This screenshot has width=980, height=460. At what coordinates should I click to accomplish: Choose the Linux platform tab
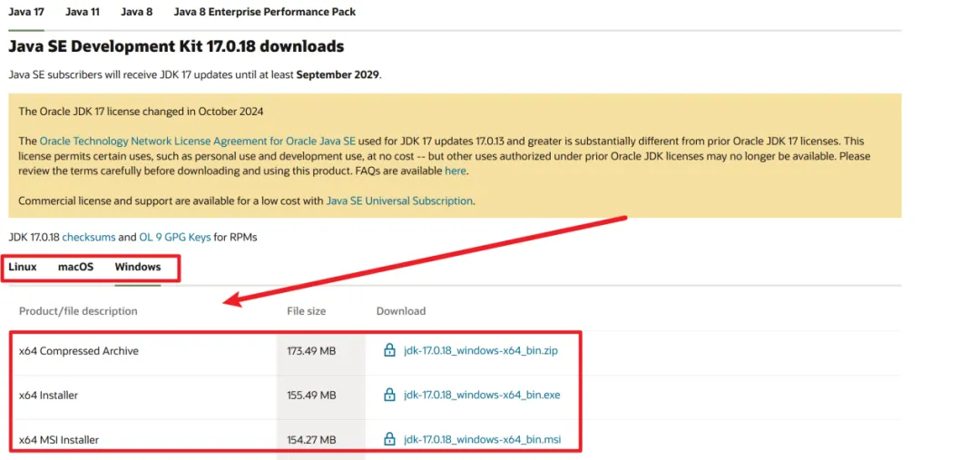[x=23, y=267]
